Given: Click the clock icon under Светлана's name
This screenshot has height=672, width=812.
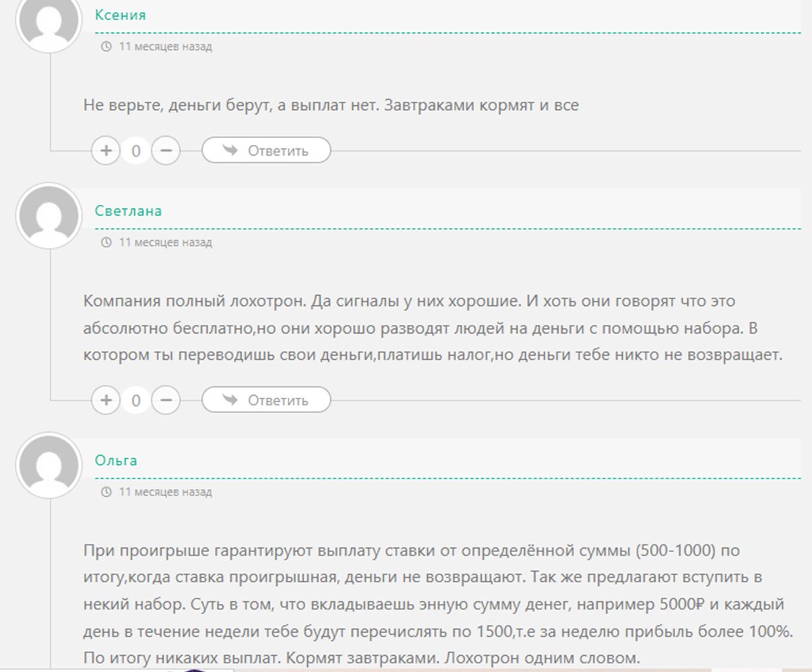Looking at the screenshot, I should (x=106, y=242).
